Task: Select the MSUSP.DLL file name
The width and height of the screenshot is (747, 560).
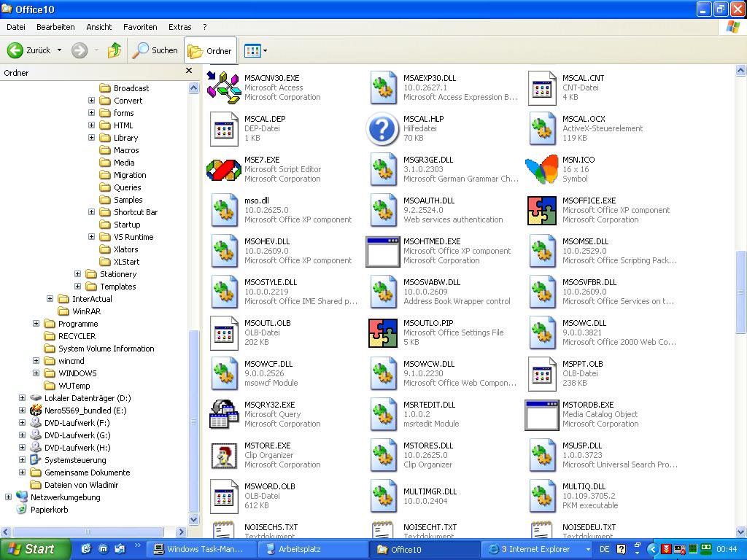Action: tap(582, 446)
